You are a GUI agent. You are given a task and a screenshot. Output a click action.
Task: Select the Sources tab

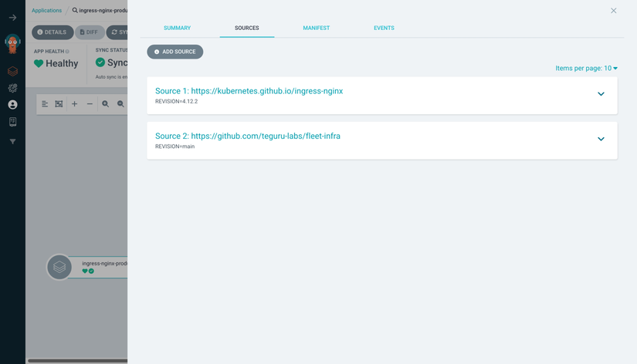tap(246, 28)
